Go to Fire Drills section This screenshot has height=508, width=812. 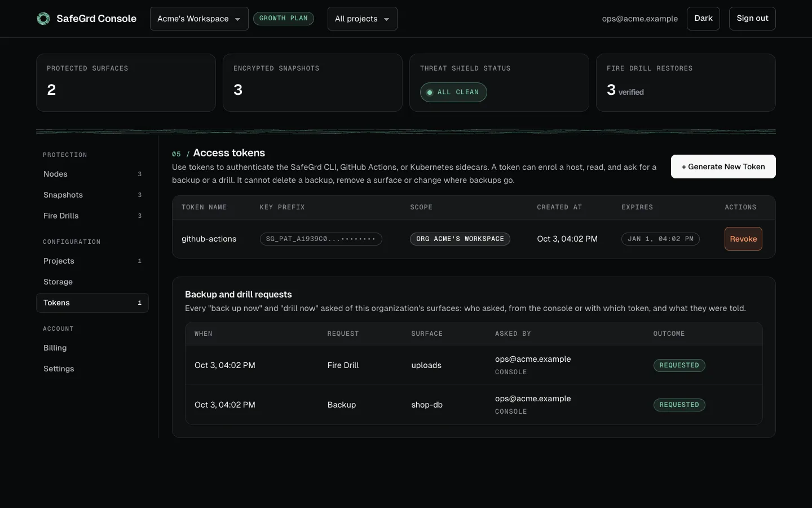pos(92,216)
